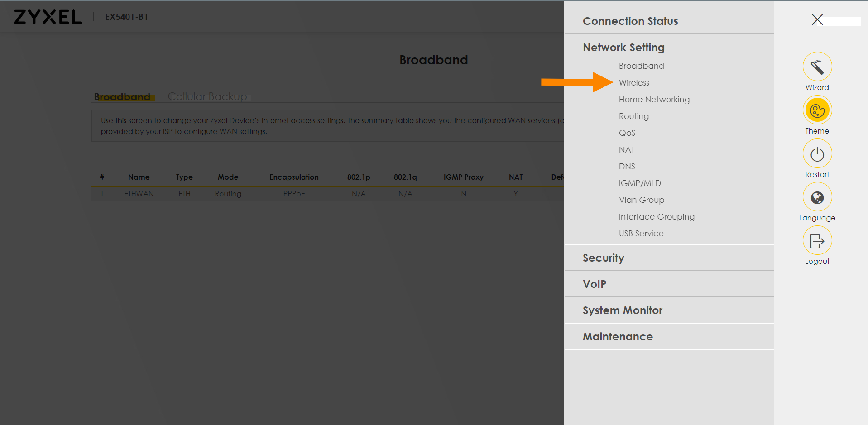Open the setup Wizard
The height and width of the screenshot is (425, 868).
point(817,67)
